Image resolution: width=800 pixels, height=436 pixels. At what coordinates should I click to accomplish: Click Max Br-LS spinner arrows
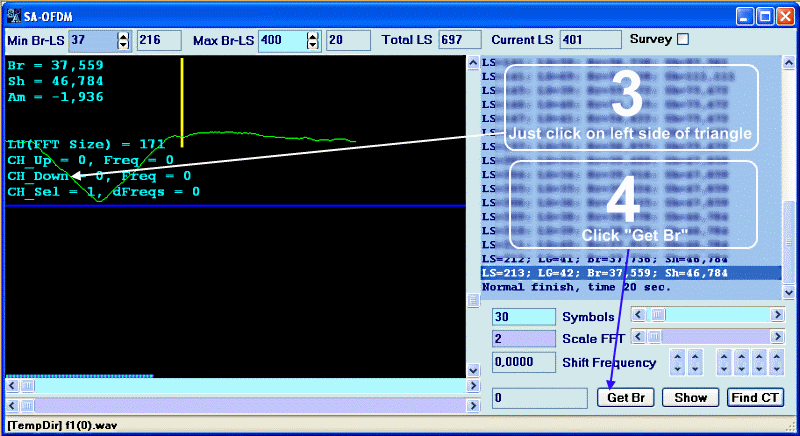point(313,40)
